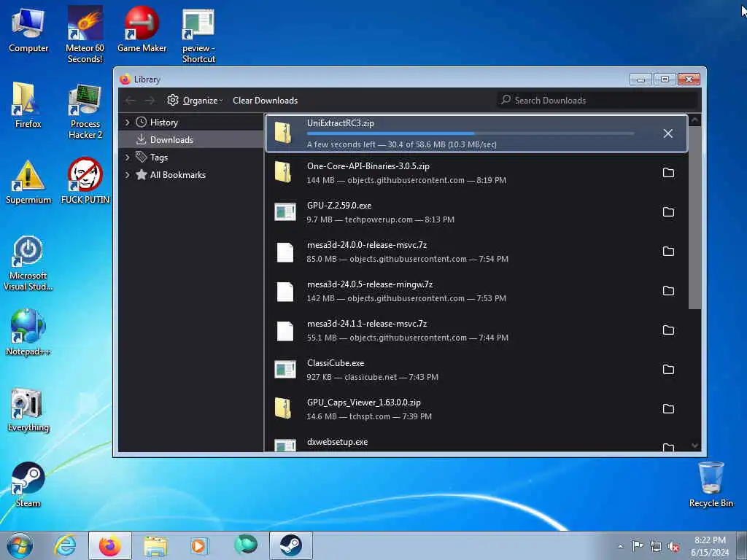The width and height of the screenshot is (747, 560).
Task: Select the ClassiCube.exe file name
Action: 336,363
